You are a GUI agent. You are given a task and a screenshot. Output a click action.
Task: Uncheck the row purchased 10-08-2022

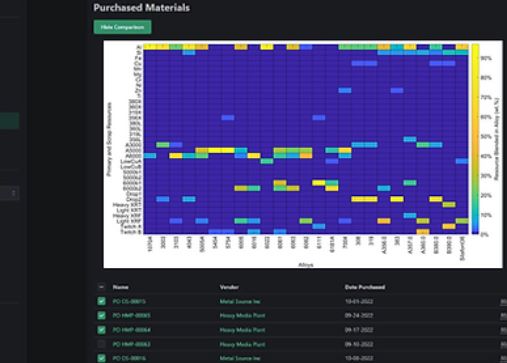(102, 358)
